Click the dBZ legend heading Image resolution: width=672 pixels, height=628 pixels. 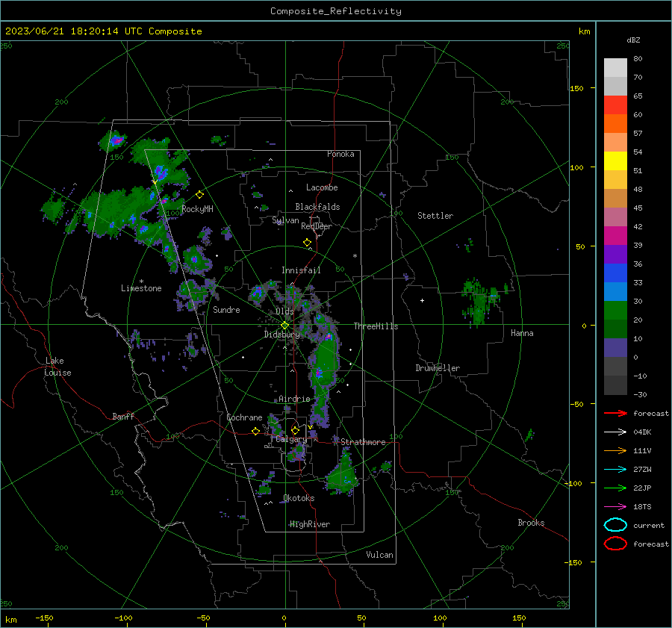(x=633, y=40)
